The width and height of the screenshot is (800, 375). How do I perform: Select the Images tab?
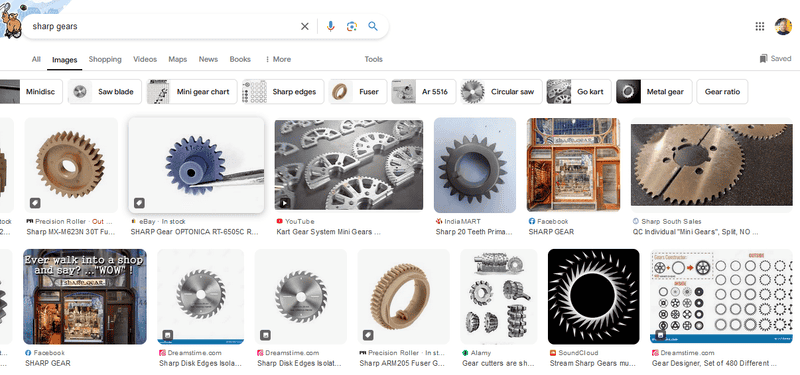65,60
